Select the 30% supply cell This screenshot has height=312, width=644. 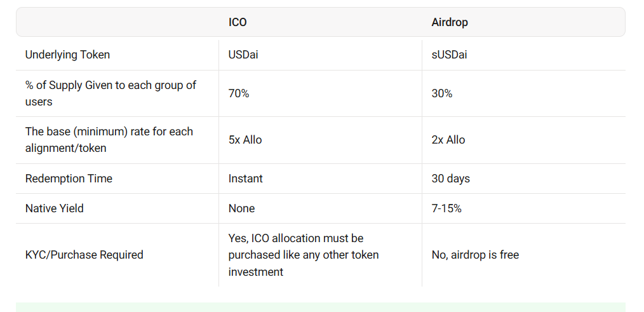pyautogui.click(x=442, y=93)
